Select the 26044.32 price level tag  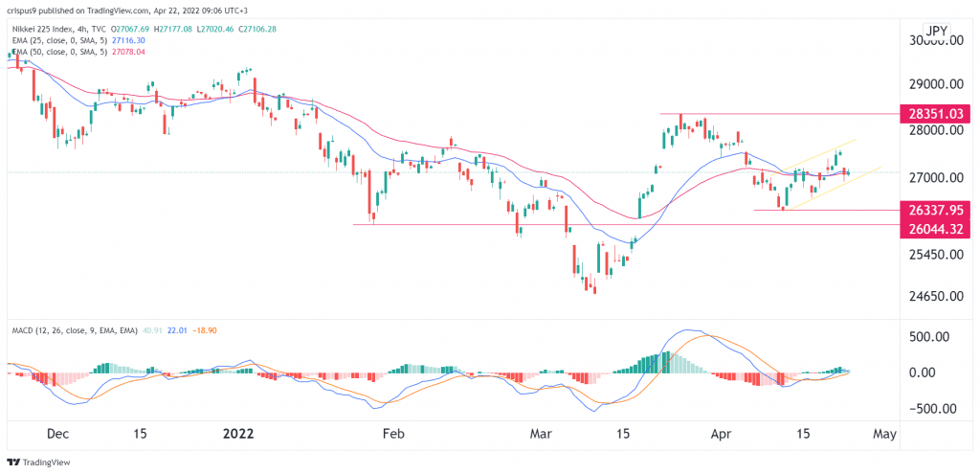pos(935,229)
